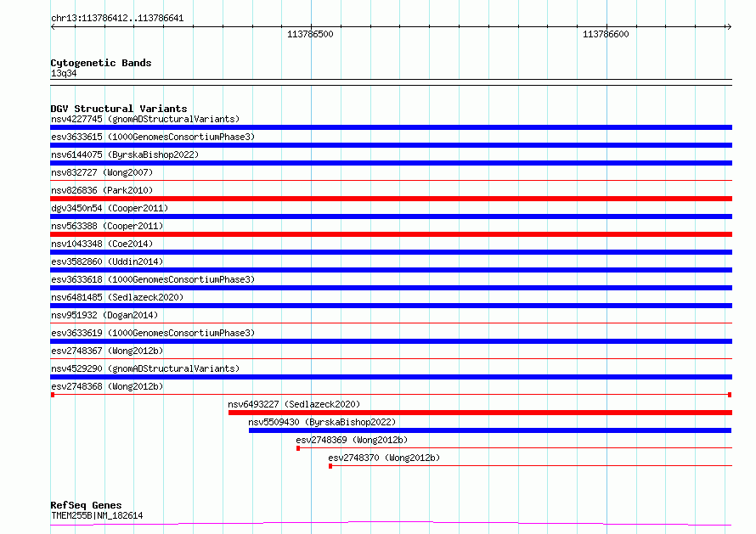Select variant label nsv4529290 (gnomADStructuralVariants)

pyautogui.click(x=145, y=368)
